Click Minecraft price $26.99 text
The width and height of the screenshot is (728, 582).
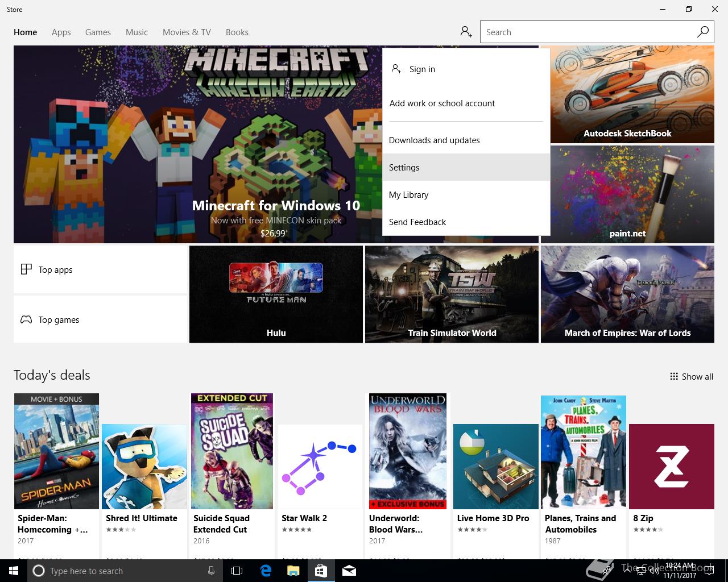274,233
